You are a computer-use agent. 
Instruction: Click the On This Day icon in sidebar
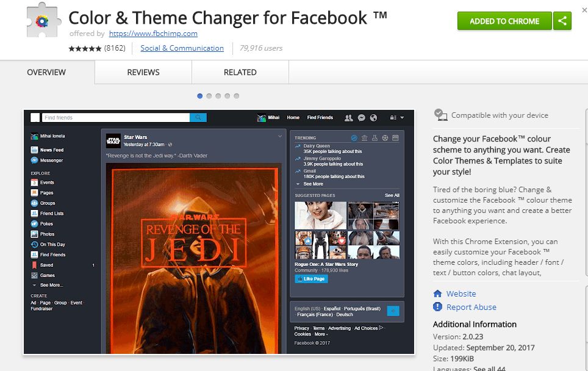pos(34,244)
